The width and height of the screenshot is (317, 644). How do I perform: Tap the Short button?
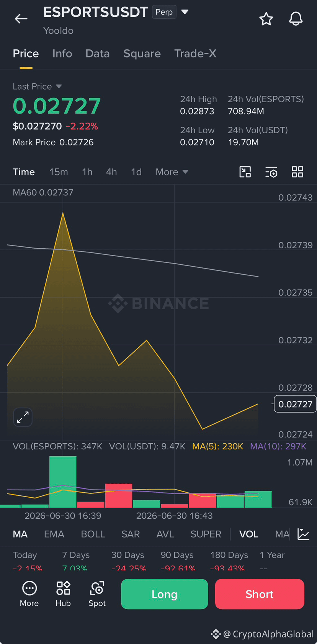260,594
